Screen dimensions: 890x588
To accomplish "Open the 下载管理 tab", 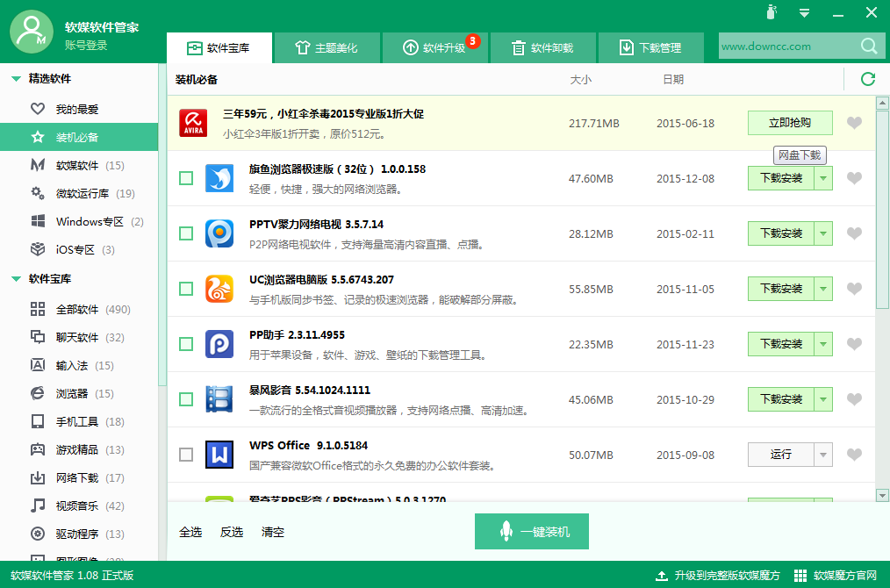I will pos(651,45).
